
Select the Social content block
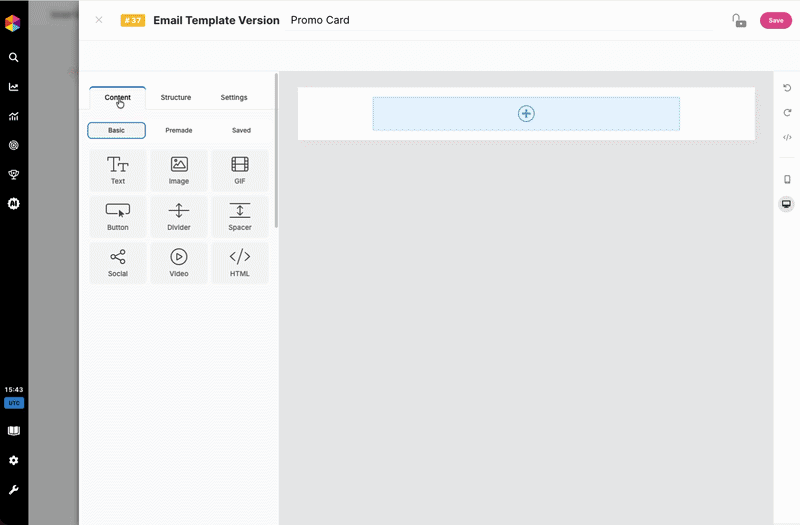tap(118, 262)
